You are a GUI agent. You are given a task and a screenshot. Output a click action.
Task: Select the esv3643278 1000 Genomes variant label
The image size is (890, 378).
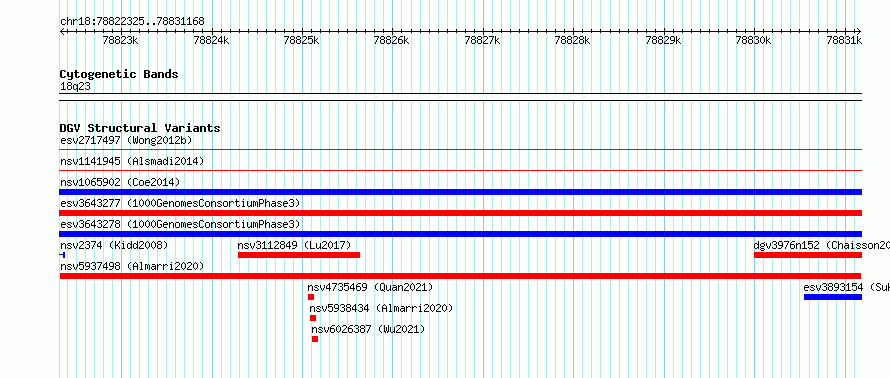pyautogui.click(x=180, y=224)
